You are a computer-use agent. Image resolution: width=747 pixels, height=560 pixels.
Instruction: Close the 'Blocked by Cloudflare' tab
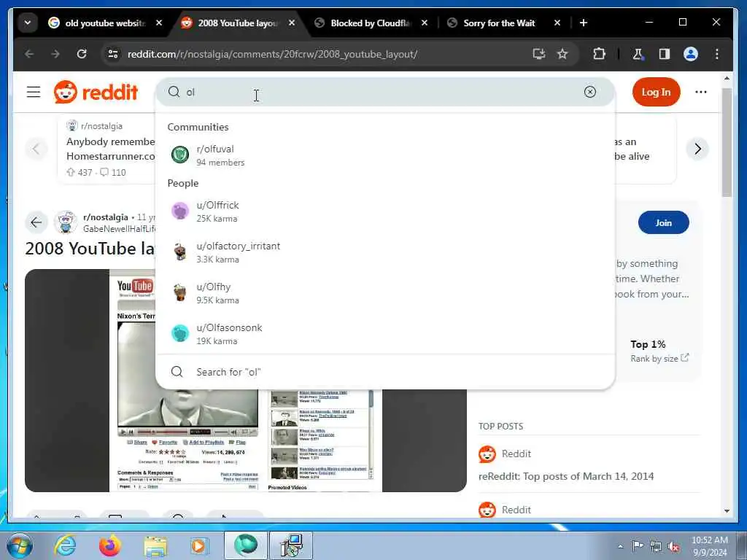(425, 23)
